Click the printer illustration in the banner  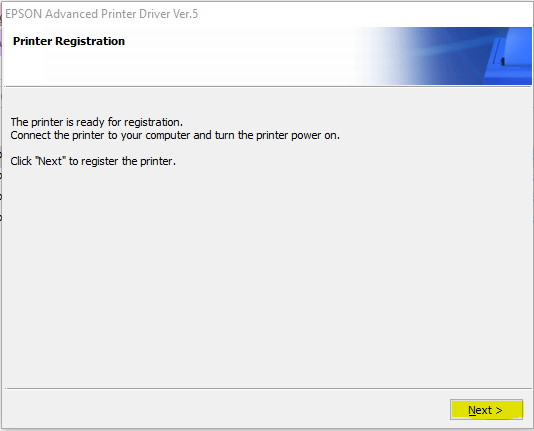(508, 56)
